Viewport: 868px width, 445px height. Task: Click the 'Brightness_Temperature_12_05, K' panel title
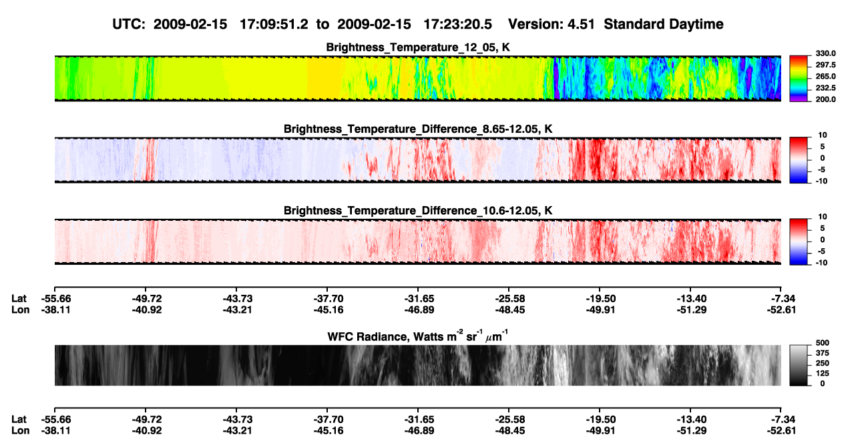(418, 47)
